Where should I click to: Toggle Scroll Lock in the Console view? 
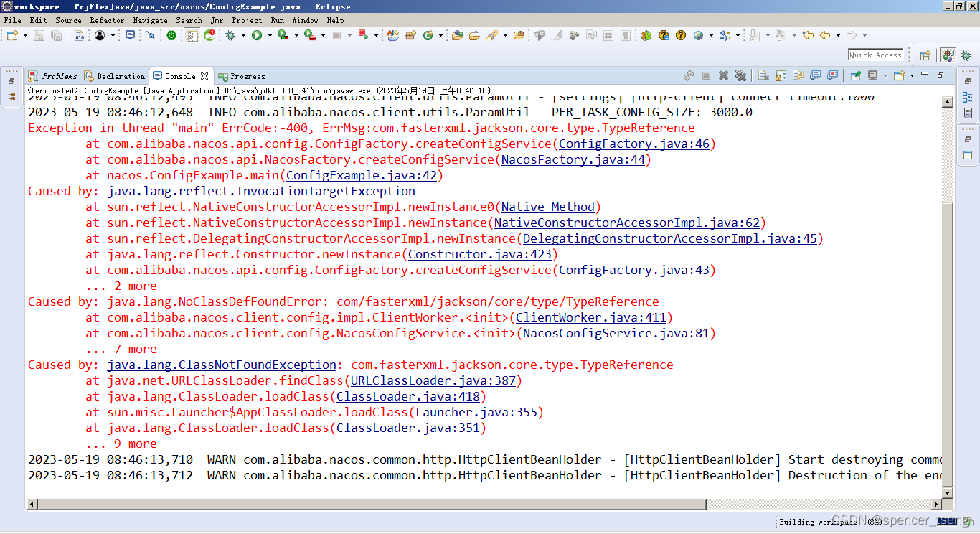(781, 75)
